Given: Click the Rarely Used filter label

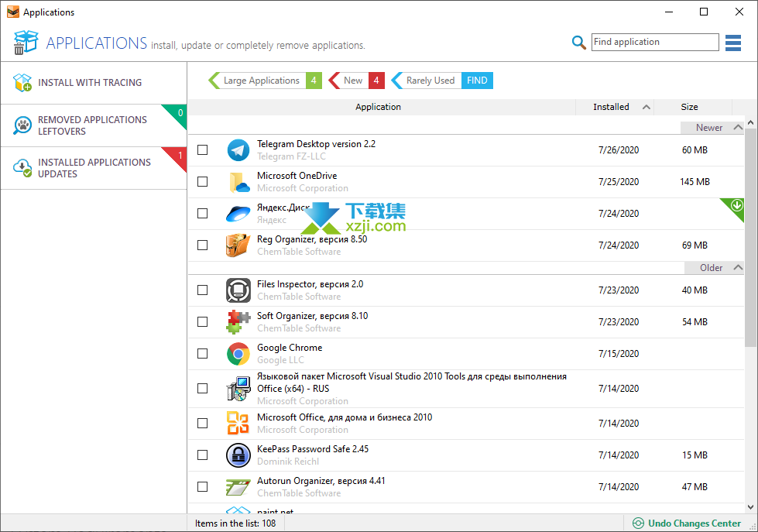Looking at the screenshot, I should (x=430, y=81).
